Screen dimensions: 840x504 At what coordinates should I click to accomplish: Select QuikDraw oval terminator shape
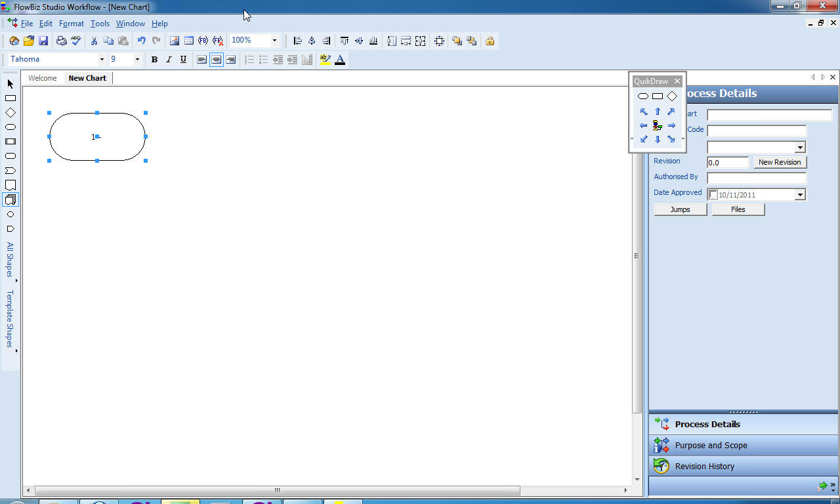[x=643, y=96]
